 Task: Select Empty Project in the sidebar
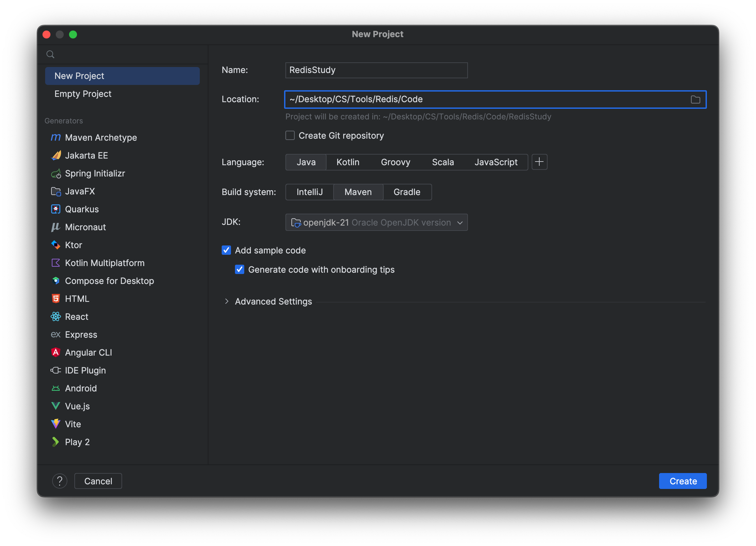122,94
